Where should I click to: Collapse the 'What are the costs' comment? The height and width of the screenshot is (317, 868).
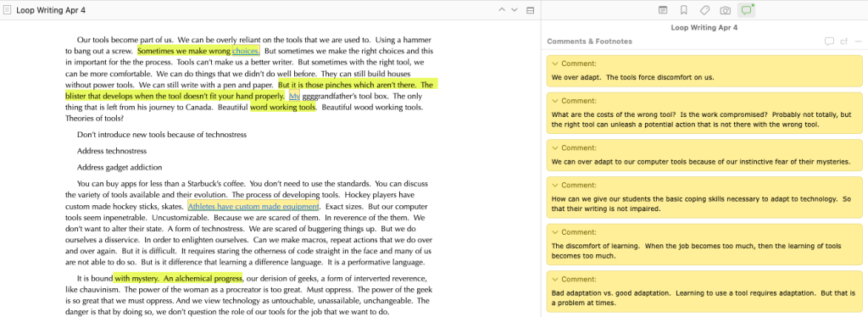(555, 101)
